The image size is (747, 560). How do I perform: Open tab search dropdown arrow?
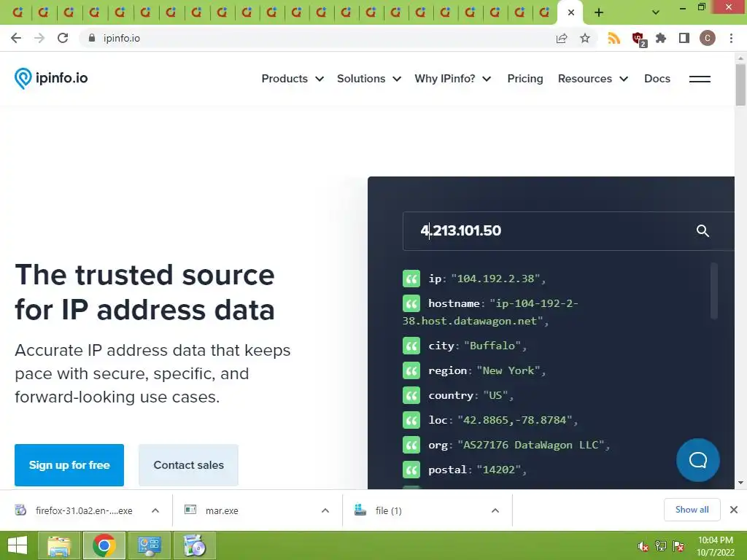coord(656,12)
